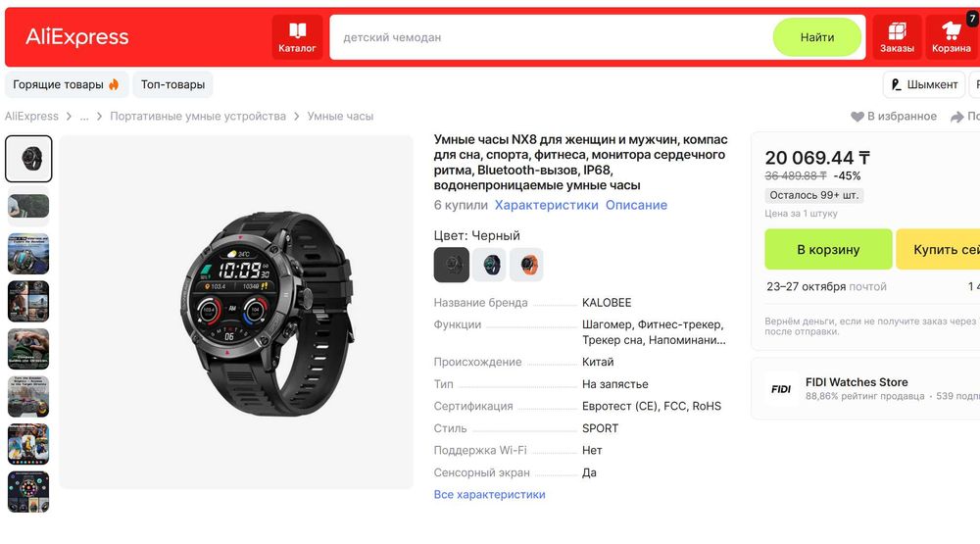Select the dark blue watch color option
Screen dimensions: 980x544
[x=489, y=265]
